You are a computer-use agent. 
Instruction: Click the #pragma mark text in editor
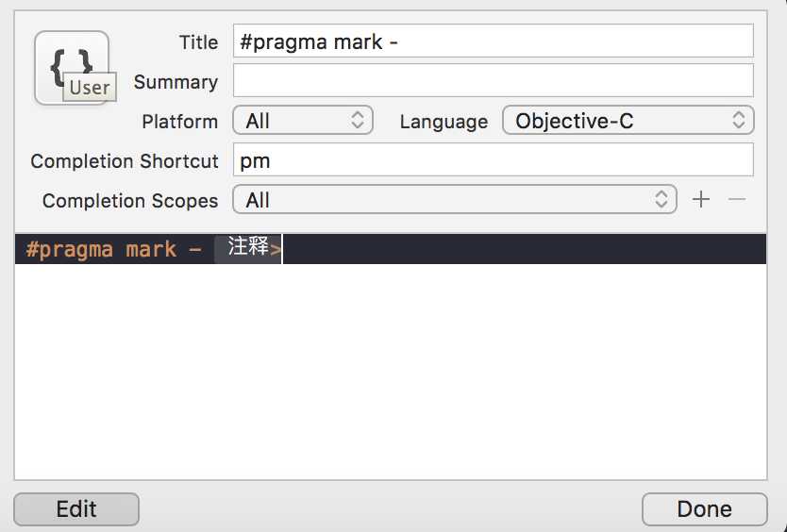tap(101, 250)
